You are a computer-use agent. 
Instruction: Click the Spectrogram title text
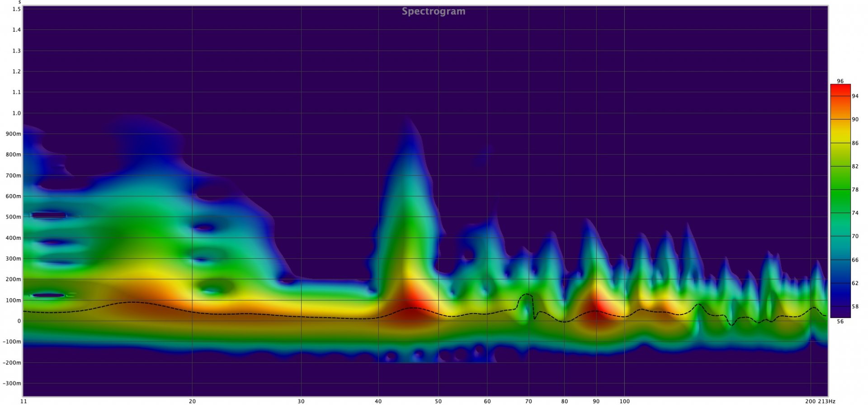(x=433, y=11)
